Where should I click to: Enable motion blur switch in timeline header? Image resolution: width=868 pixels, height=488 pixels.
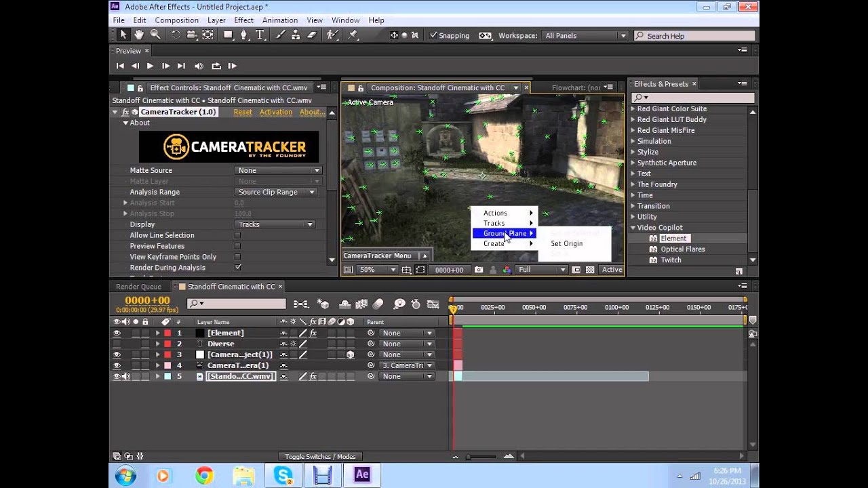point(378,304)
